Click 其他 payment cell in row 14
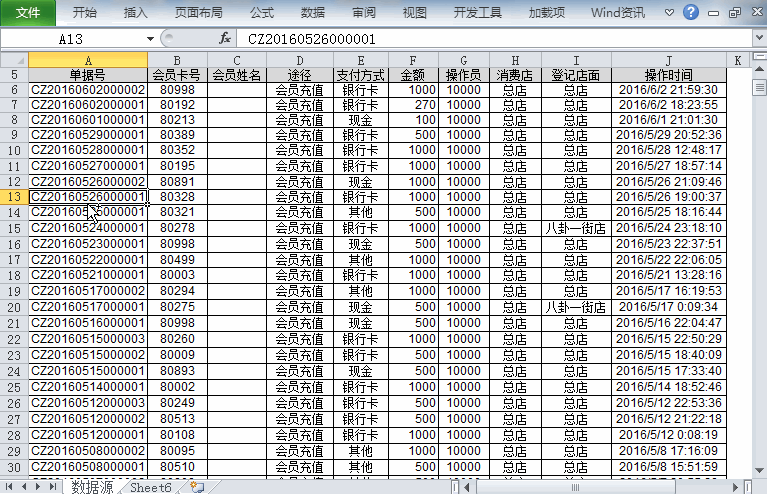 pos(361,212)
